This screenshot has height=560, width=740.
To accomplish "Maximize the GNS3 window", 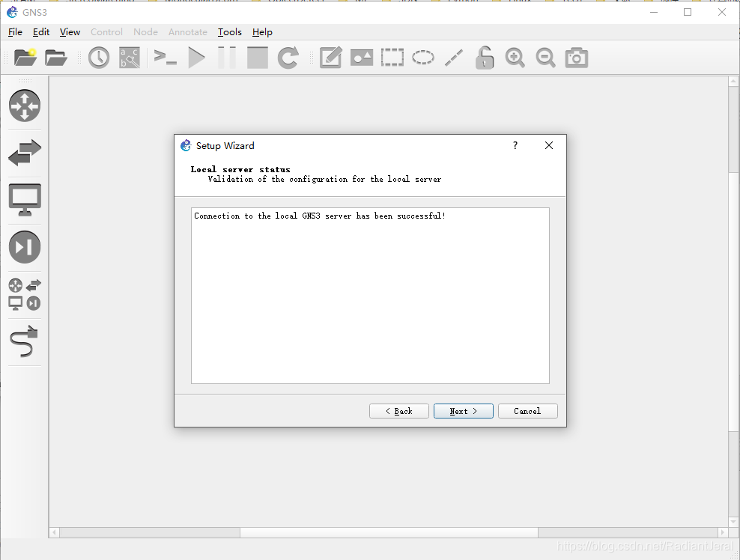I will tap(688, 12).
